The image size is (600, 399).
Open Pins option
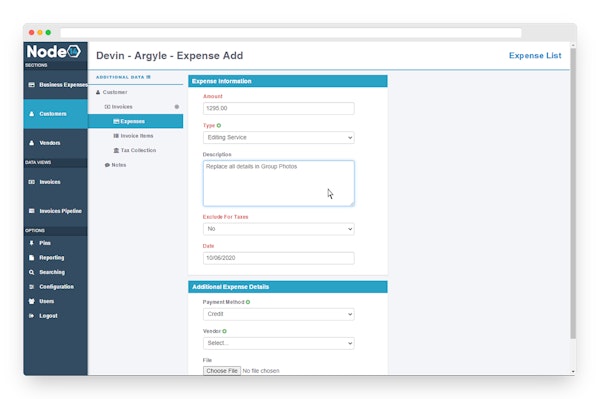pyautogui.click(x=55, y=243)
